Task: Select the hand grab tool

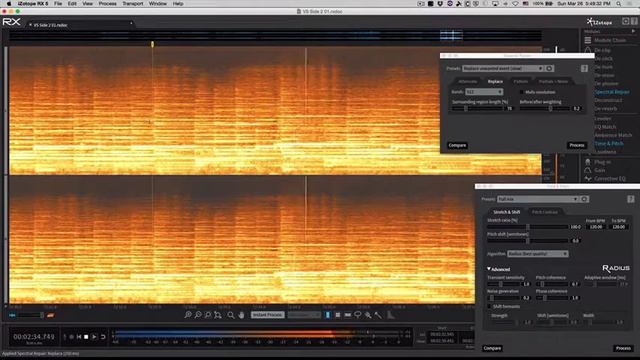Action: click(x=241, y=315)
